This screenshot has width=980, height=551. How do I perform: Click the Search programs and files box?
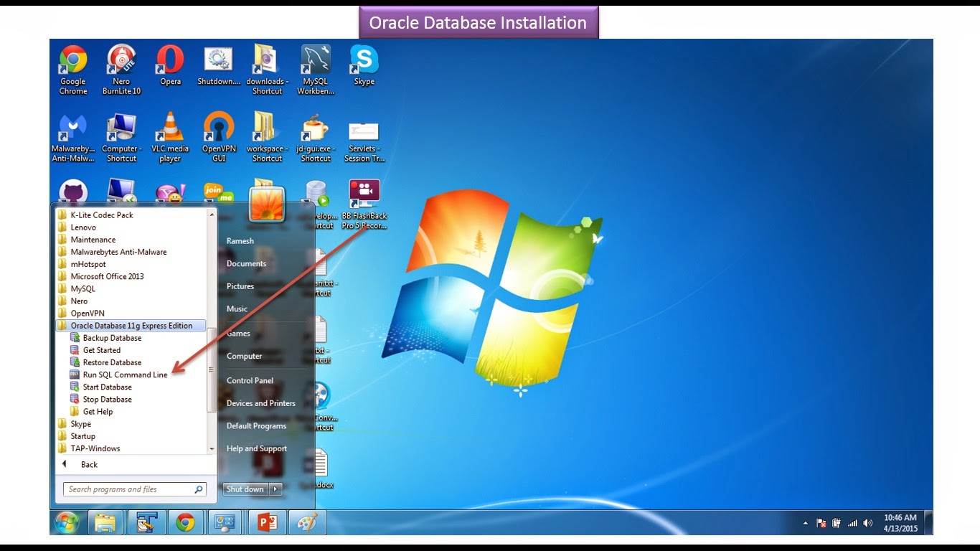tap(135, 489)
